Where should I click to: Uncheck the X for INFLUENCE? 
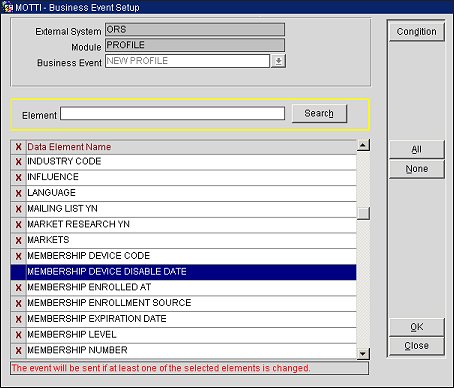[18, 178]
